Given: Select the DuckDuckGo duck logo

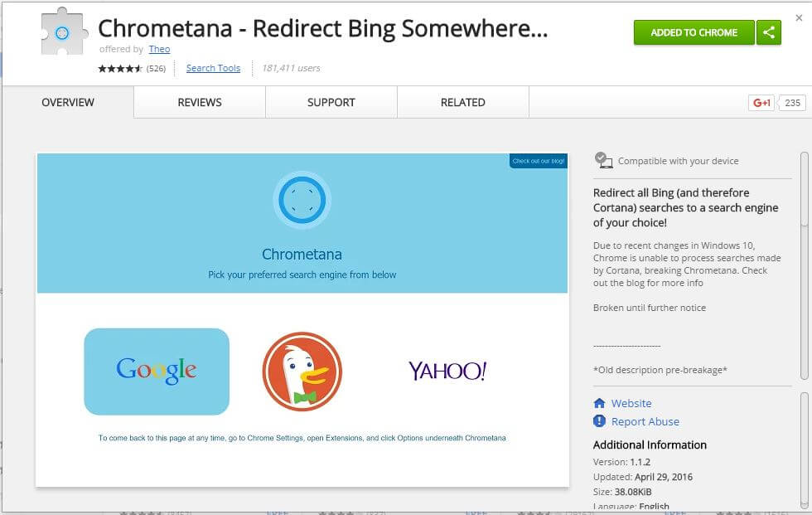Looking at the screenshot, I should point(302,372).
